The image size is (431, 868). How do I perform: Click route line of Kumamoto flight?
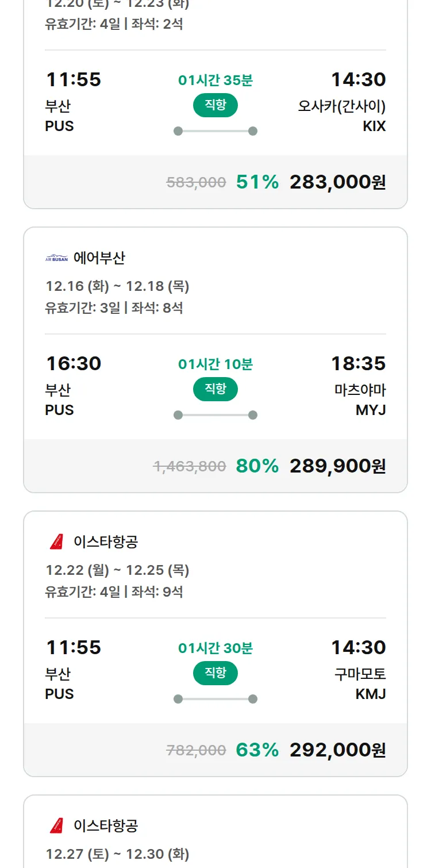click(x=215, y=699)
